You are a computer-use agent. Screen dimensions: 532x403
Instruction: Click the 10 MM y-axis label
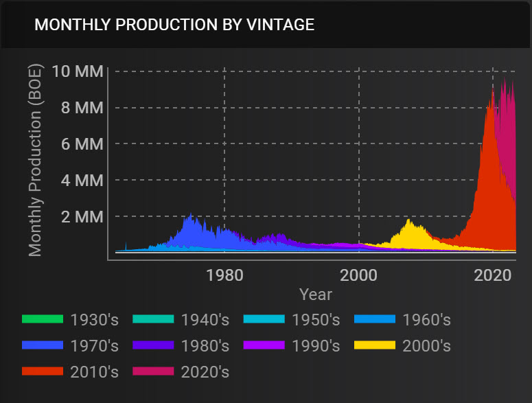[x=78, y=71]
